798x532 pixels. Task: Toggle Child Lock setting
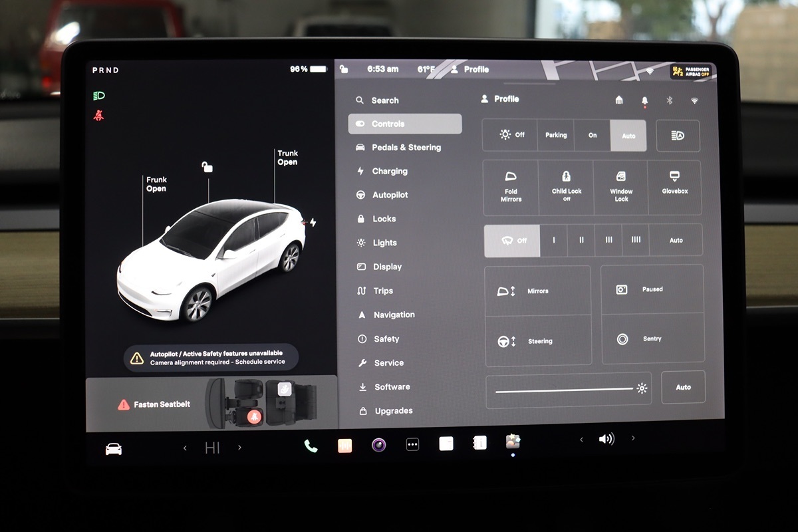(566, 187)
